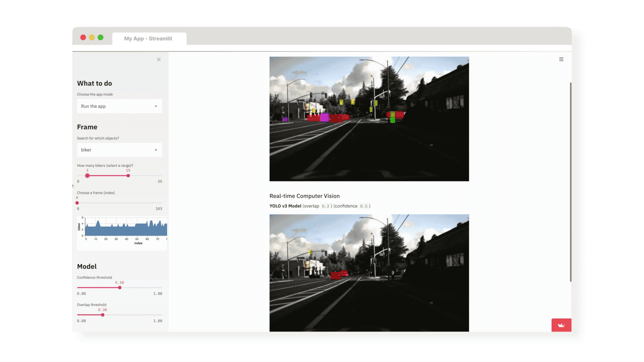Viewport: 644px width, 362px height.
Task: Click the upper handle at 15 on bikers slider
Action: click(x=128, y=176)
